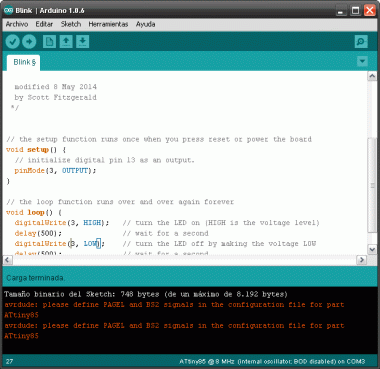Open the Ayuda menu

click(145, 24)
